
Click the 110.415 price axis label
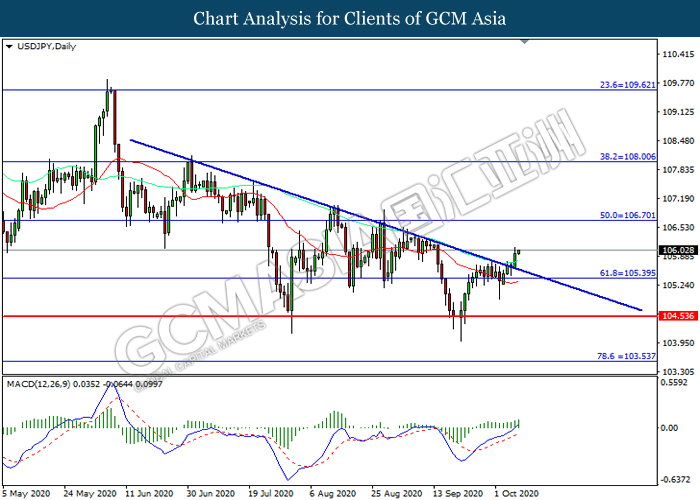tap(679, 54)
